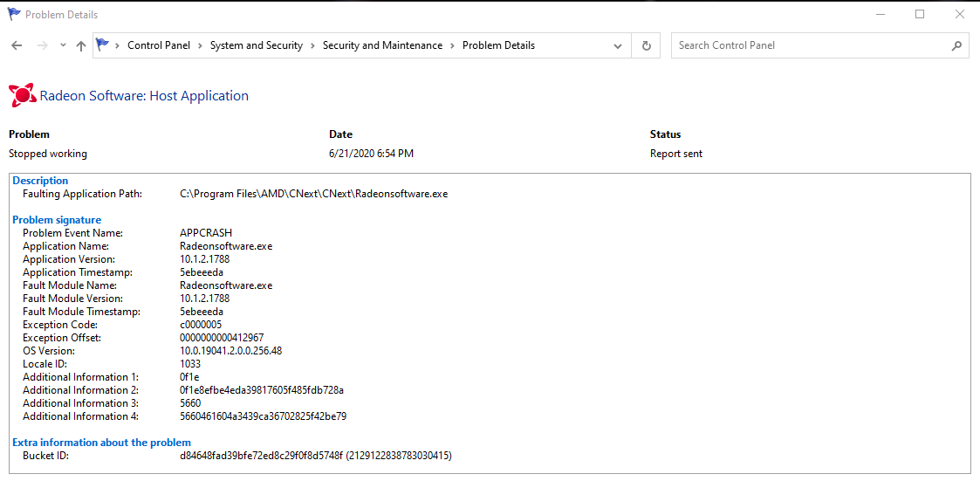This screenshot has height=481, width=980.
Task: Click the Radeonsoftware.exe faulting application path
Action: point(314,194)
